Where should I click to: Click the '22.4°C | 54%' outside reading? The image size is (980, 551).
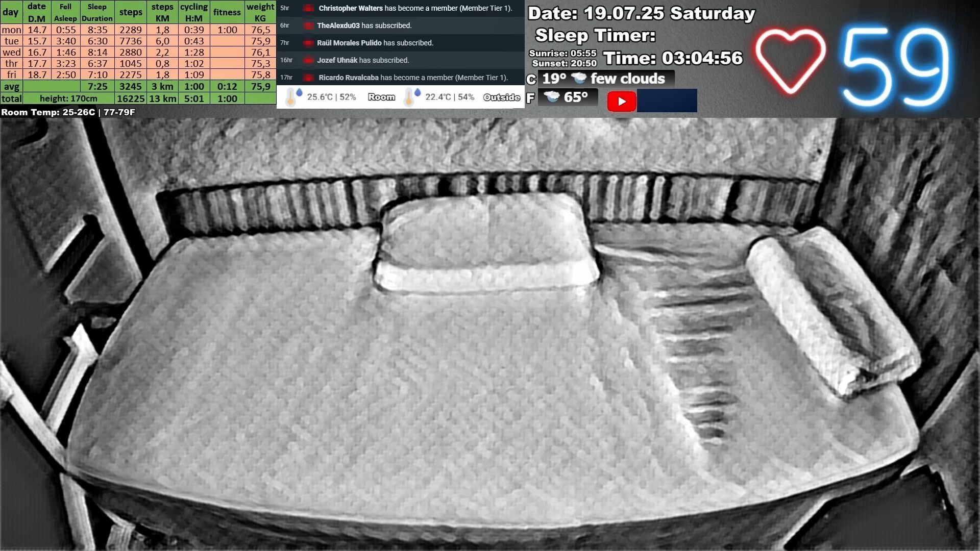coord(450,97)
